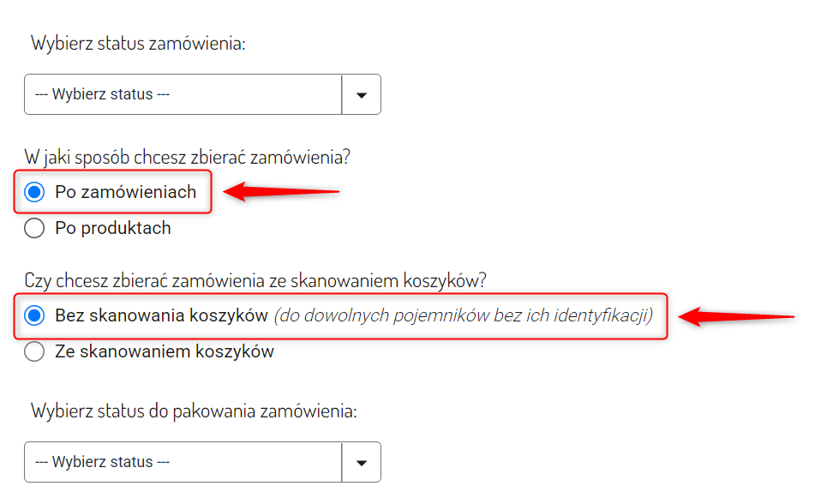The height and width of the screenshot is (504, 833).
Task: Click the red arrow pointing at 'Bez skanowania koszyków'
Action: [736, 316]
